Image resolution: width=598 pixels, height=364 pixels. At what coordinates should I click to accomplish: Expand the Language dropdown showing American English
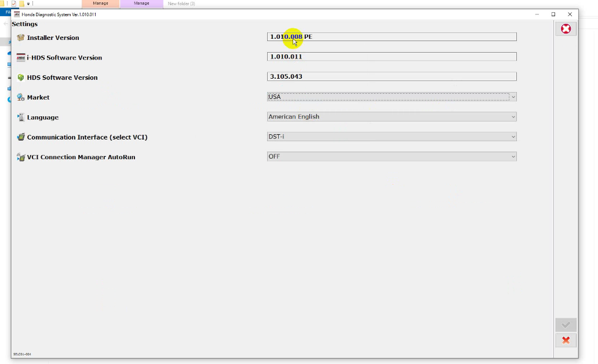click(x=391, y=117)
